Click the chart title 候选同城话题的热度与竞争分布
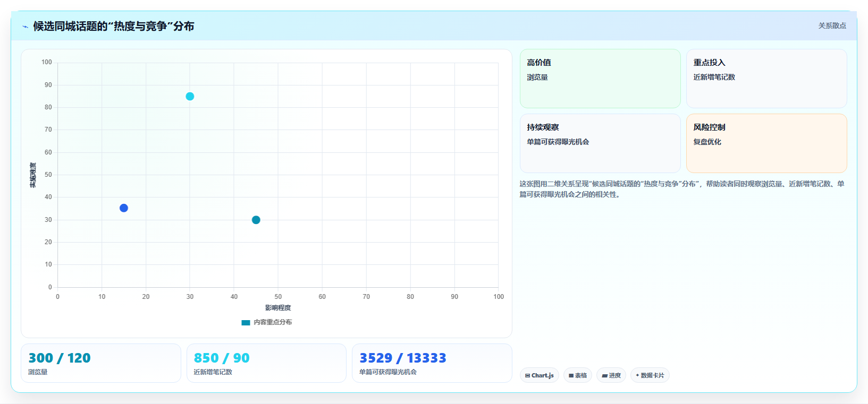This screenshot has width=868, height=404. click(113, 26)
